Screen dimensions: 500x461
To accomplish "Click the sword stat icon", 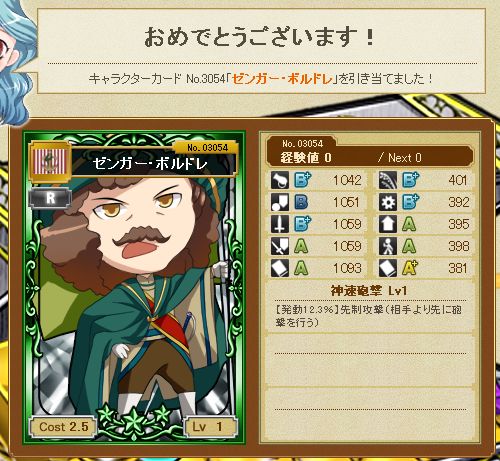I will pyautogui.click(x=280, y=224).
